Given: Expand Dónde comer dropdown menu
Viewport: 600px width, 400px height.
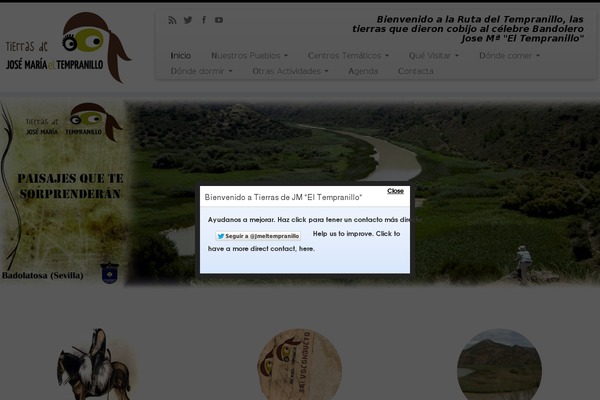Looking at the screenshot, I should (x=509, y=56).
